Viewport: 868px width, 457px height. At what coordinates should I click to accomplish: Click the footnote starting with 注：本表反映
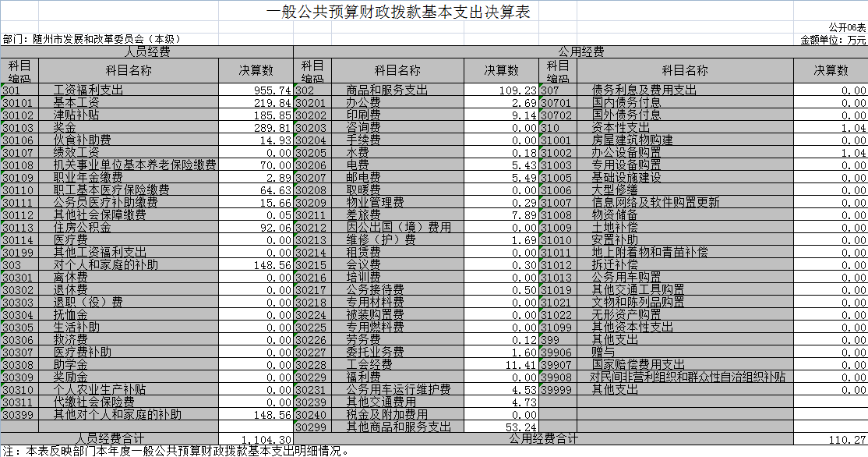175,451
